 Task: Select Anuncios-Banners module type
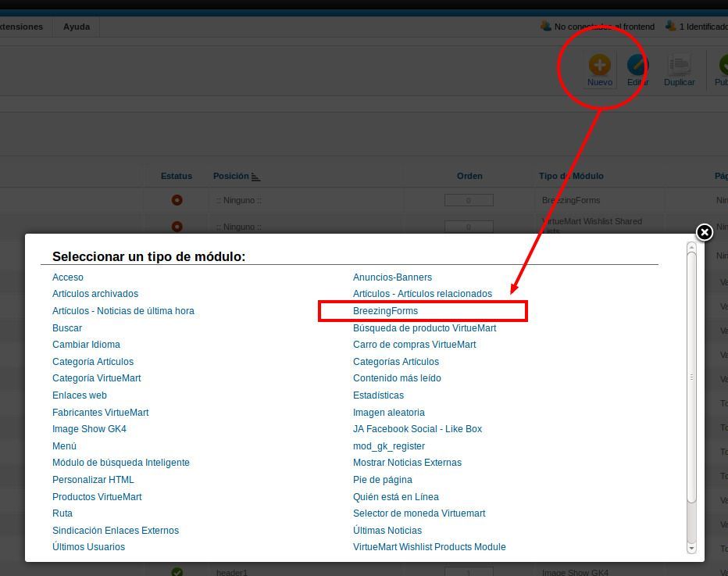click(392, 277)
